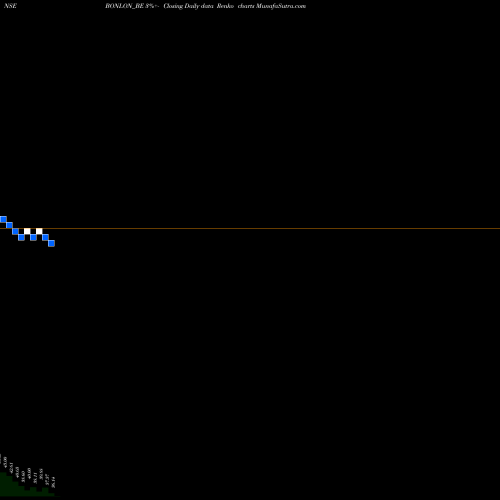Click the lowest blue Renko brick

(x=51, y=243)
